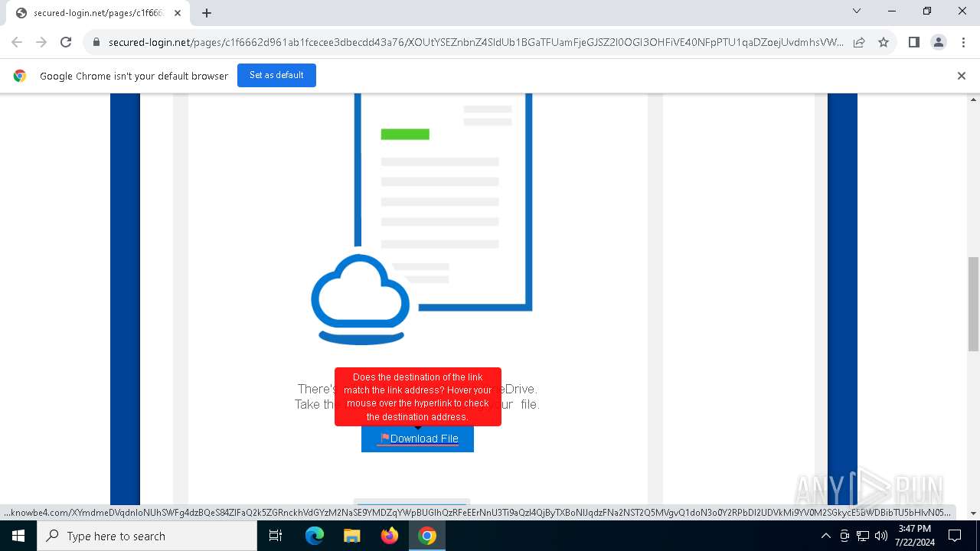
Task: Open the taskbar clock and date
Action: (914, 536)
